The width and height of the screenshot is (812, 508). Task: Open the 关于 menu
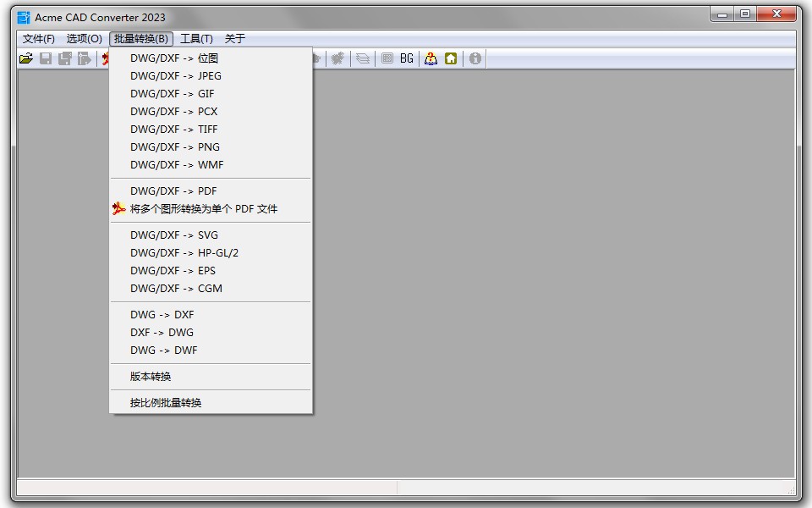pos(234,39)
